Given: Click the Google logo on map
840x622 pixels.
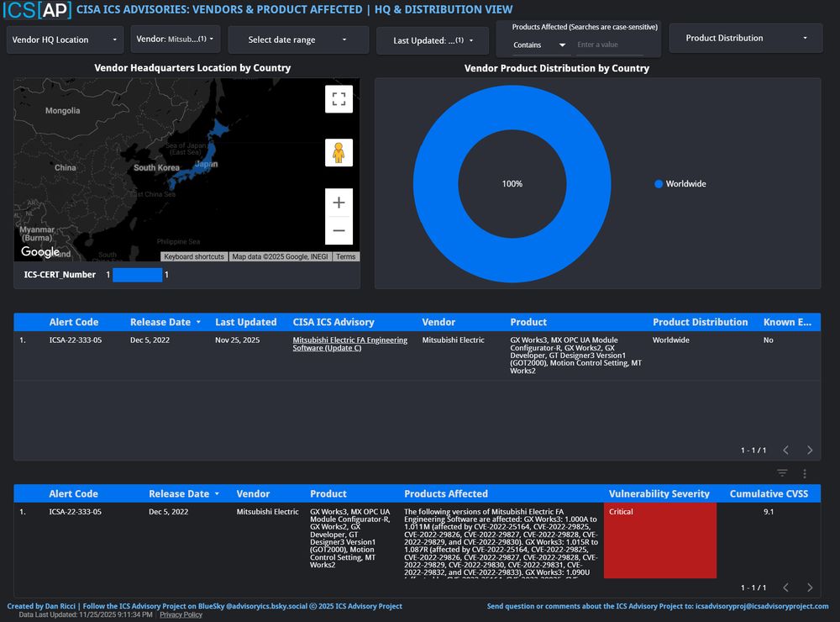Looking at the screenshot, I should 40,251.
